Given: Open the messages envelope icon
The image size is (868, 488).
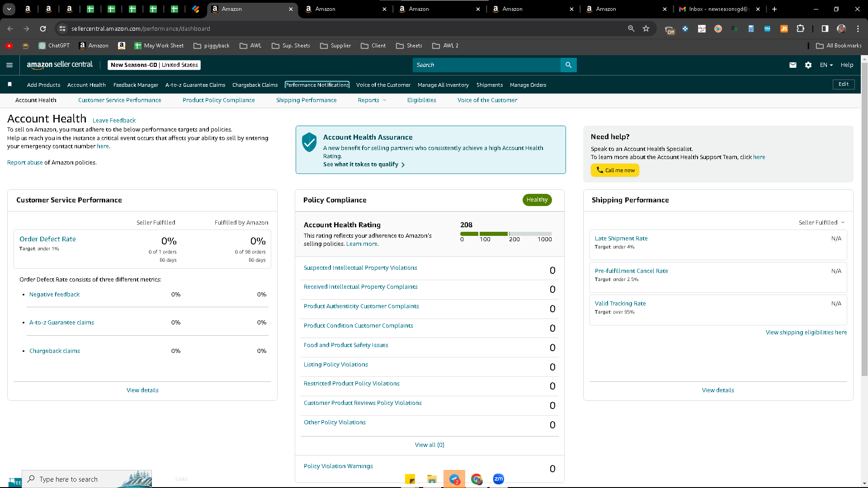Looking at the screenshot, I should pyautogui.click(x=793, y=65).
